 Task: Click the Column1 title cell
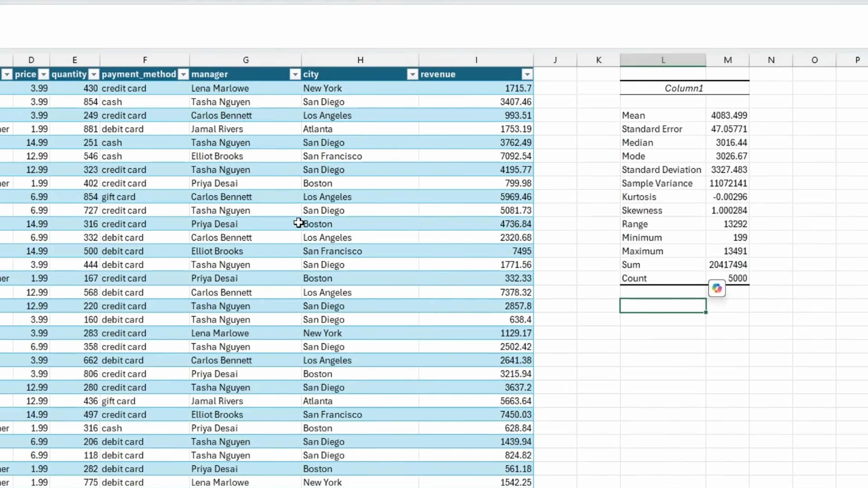click(x=684, y=88)
